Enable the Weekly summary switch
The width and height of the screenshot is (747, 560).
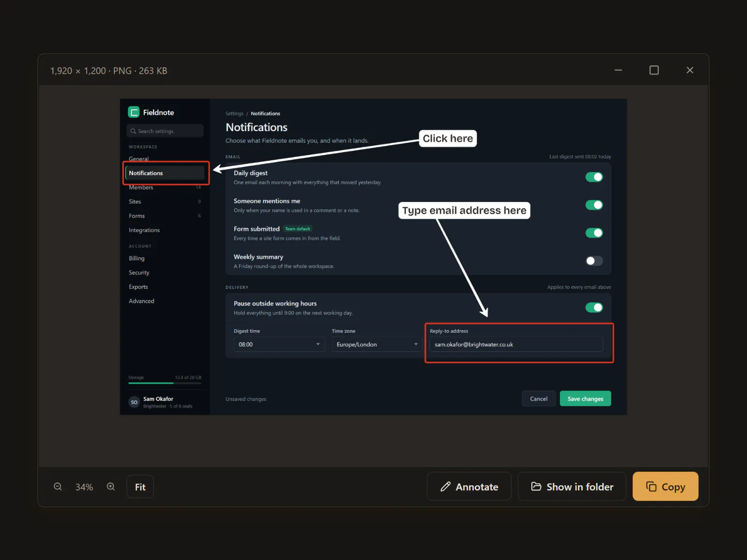pos(594,261)
